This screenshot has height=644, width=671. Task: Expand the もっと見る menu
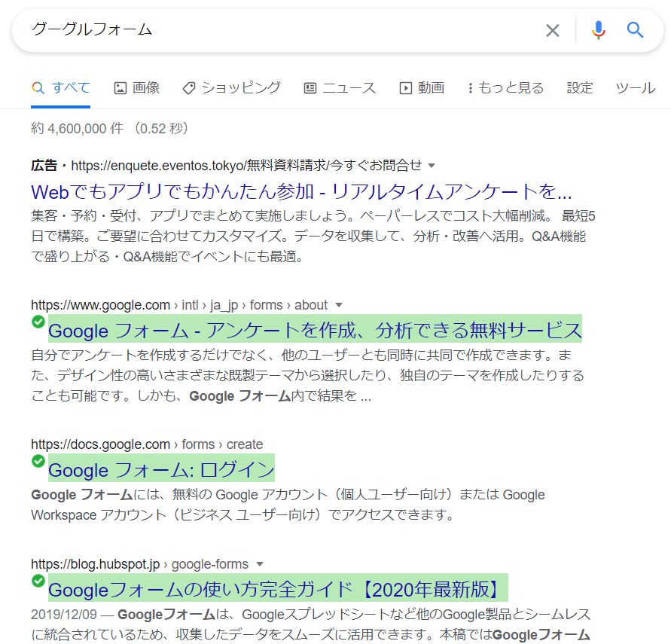coord(506,87)
